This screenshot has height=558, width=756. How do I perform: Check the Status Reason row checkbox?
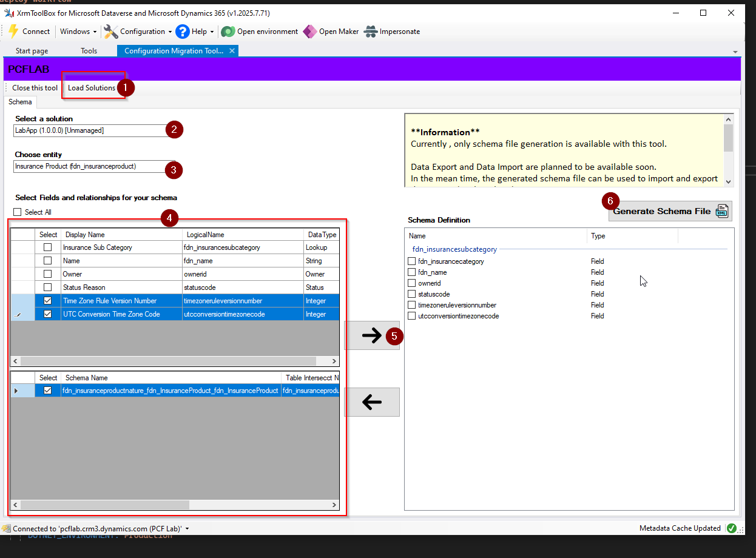[47, 287]
